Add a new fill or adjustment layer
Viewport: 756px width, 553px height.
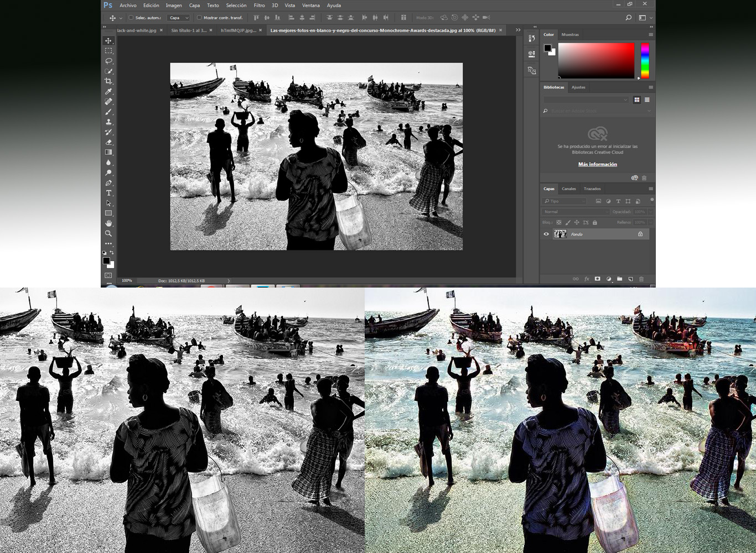609,279
